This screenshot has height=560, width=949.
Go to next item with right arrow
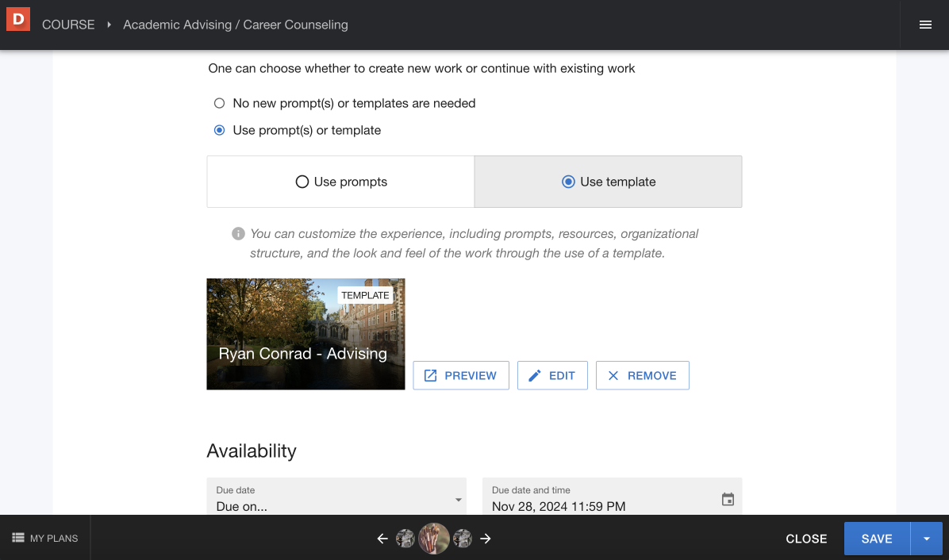point(486,539)
